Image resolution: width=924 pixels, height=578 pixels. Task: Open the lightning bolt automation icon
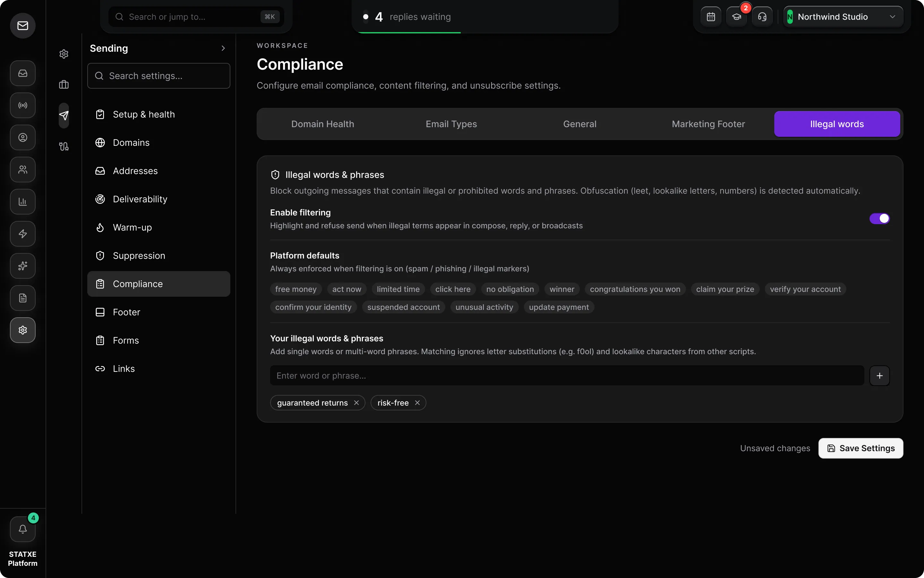coord(22,233)
